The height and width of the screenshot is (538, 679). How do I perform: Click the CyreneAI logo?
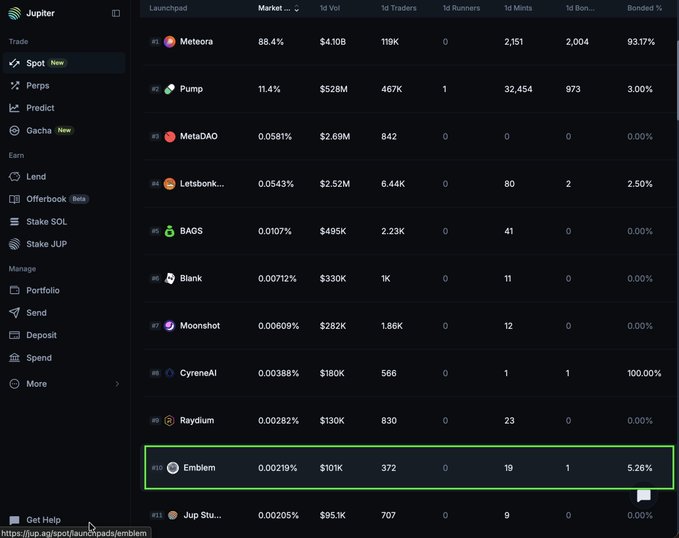[x=170, y=373]
